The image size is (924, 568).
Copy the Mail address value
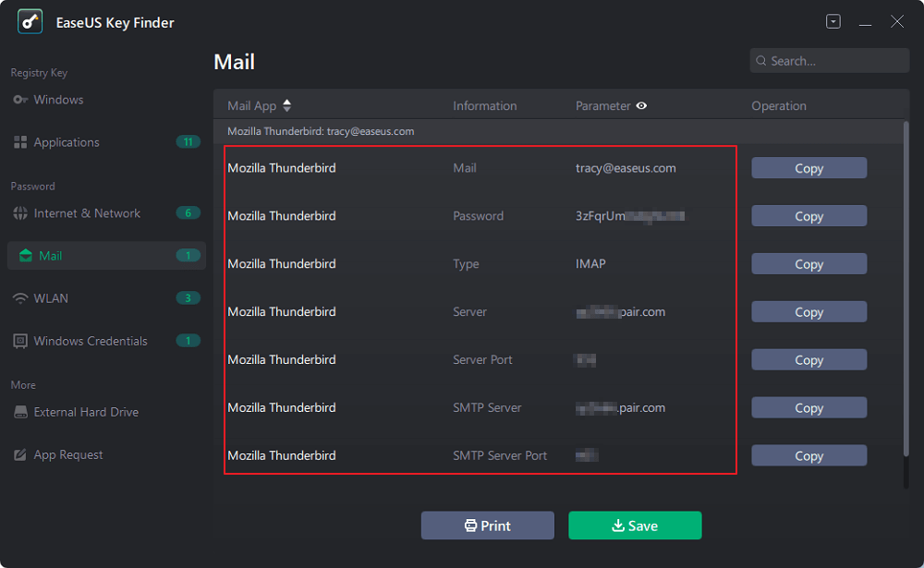[809, 168]
